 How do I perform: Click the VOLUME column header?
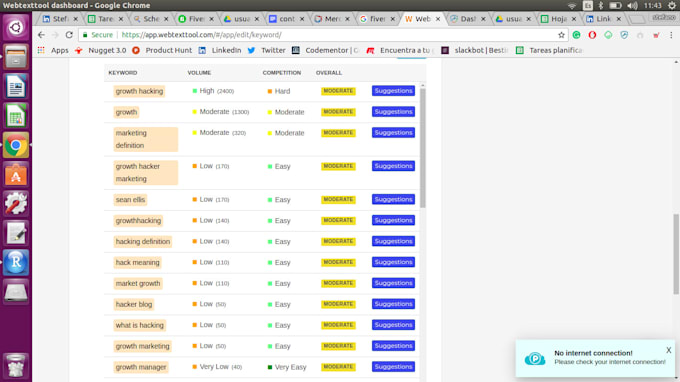(x=199, y=73)
